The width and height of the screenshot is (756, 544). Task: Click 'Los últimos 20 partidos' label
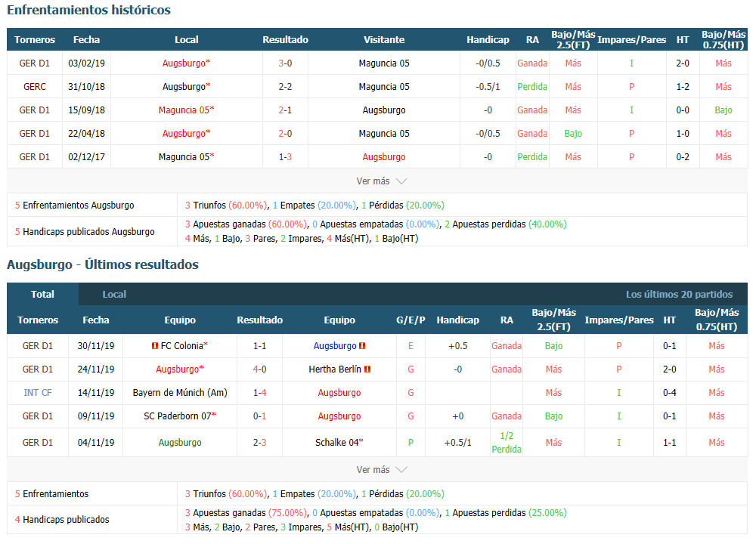[x=679, y=295]
